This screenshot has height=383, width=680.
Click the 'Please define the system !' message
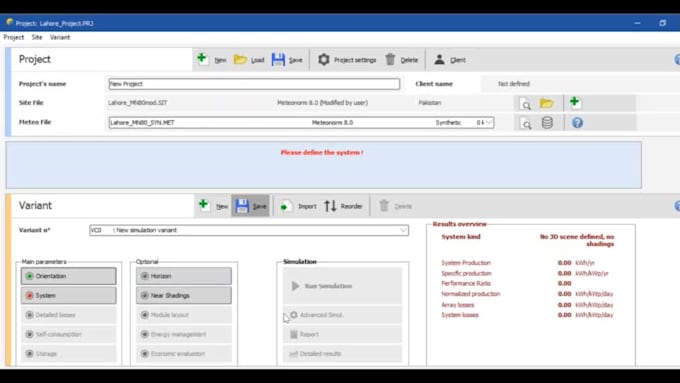[322, 153]
